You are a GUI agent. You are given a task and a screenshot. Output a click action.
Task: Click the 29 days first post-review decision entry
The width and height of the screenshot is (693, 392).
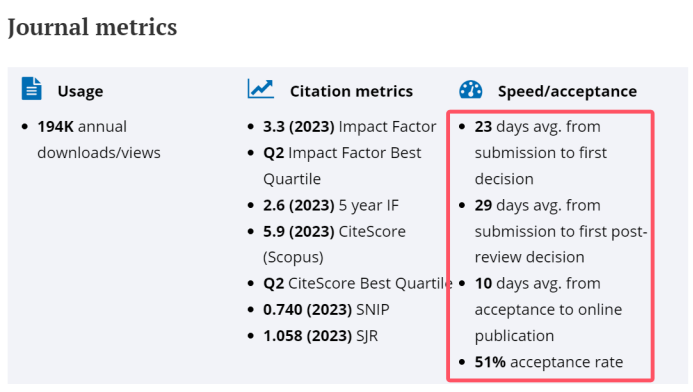click(x=561, y=231)
